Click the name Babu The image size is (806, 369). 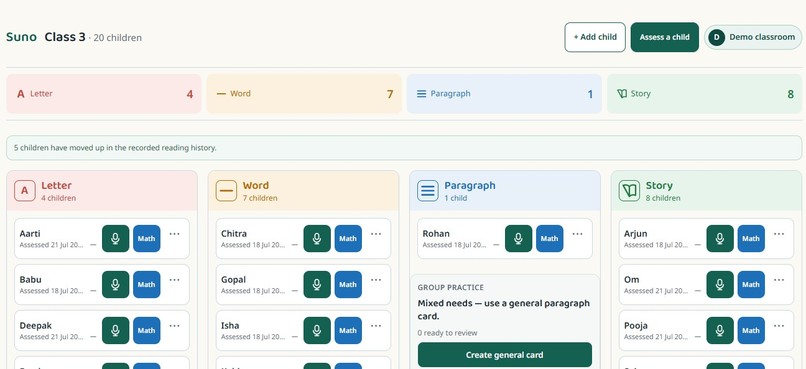tap(30, 280)
